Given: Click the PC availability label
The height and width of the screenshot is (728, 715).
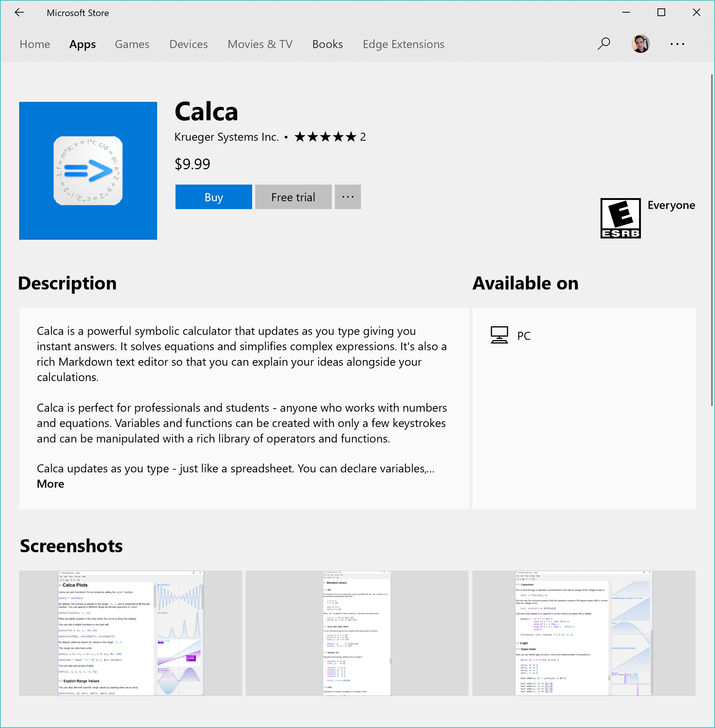Looking at the screenshot, I should click(524, 335).
